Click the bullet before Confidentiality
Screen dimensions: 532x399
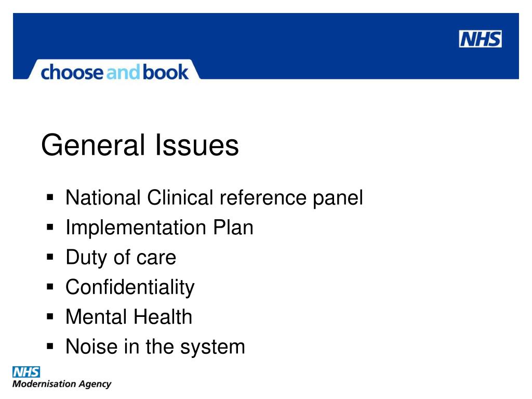tap(50, 287)
